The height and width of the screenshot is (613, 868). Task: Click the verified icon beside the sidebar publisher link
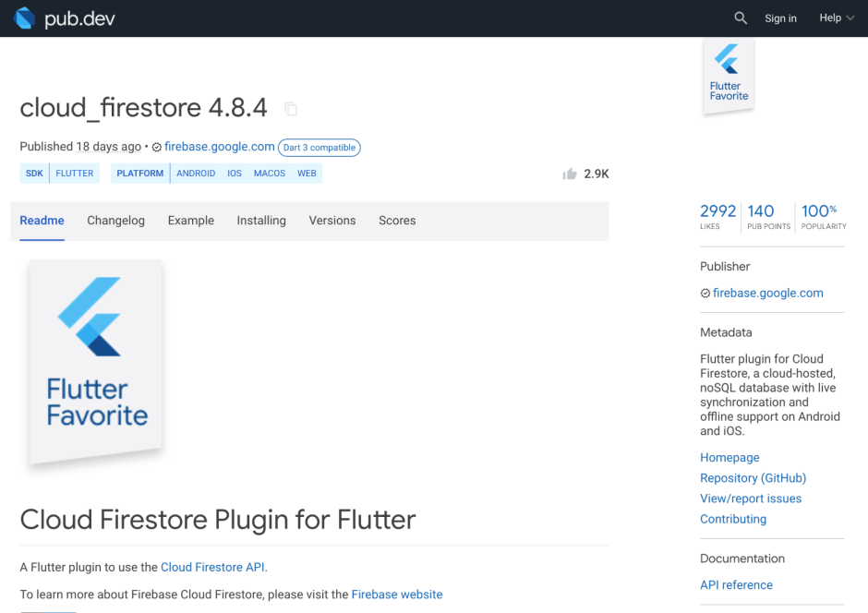(705, 293)
